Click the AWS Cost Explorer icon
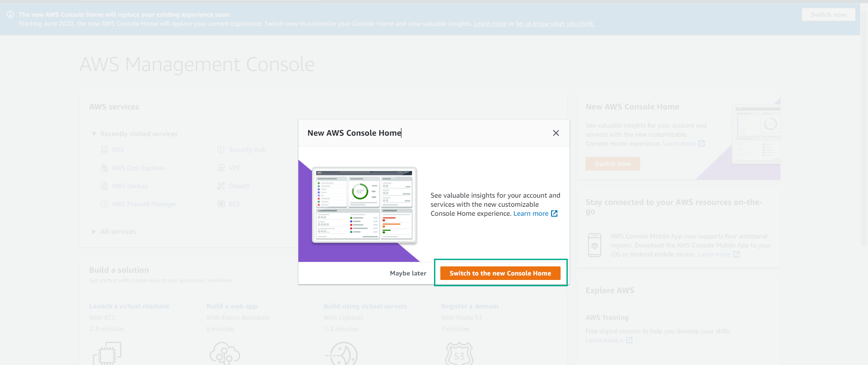 pos(104,168)
